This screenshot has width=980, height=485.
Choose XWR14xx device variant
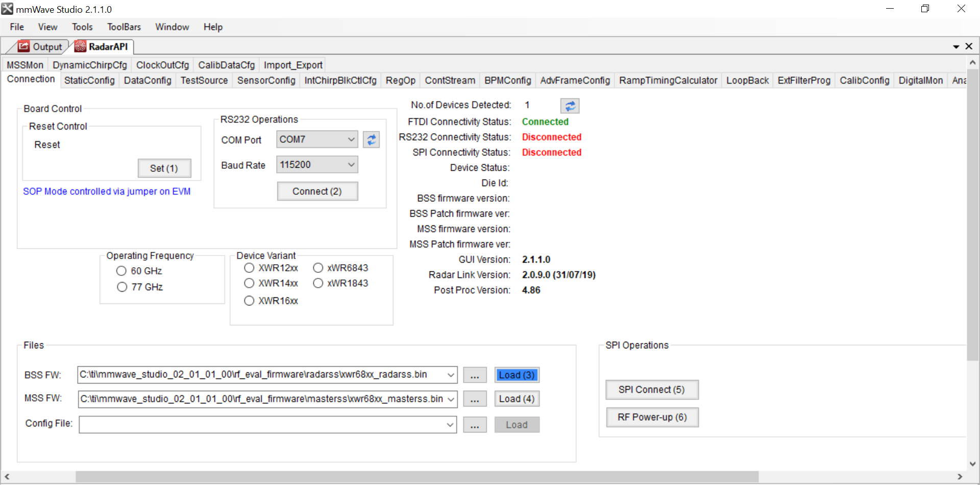coord(249,283)
